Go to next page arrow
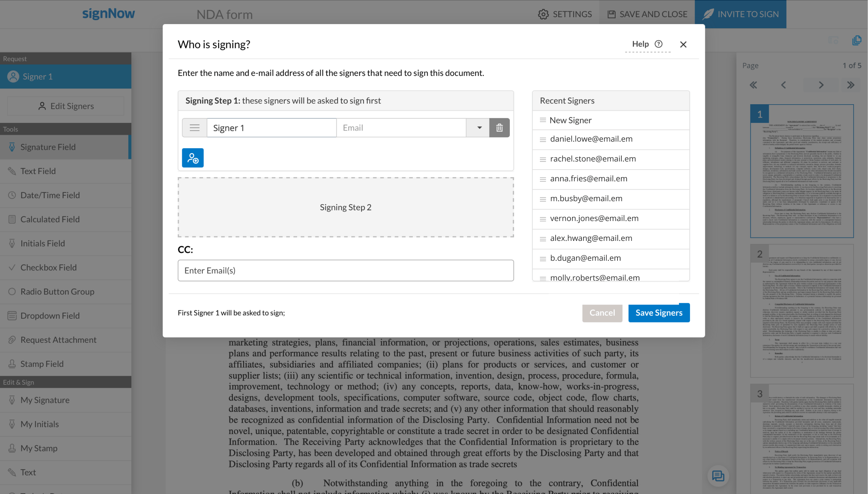868x494 pixels. (x=821, y=85)
